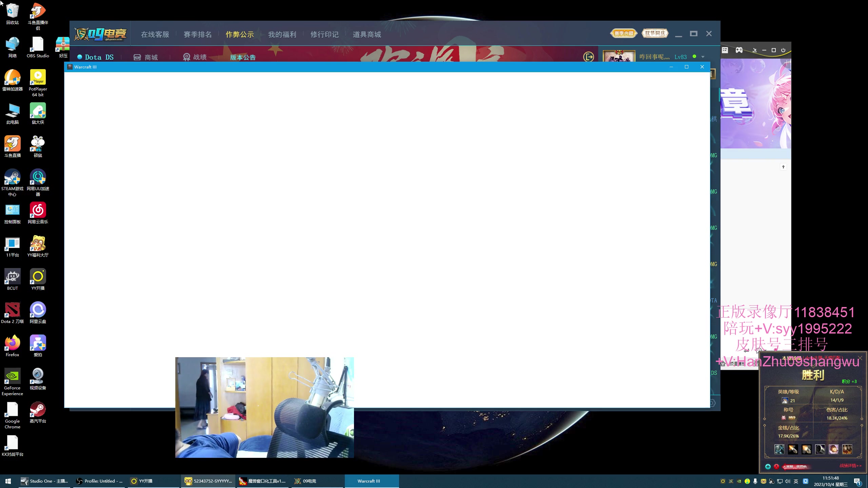Open the STEAM游戏中心 desktop icon
Viewport: 868px width, 488px height.
12,183
